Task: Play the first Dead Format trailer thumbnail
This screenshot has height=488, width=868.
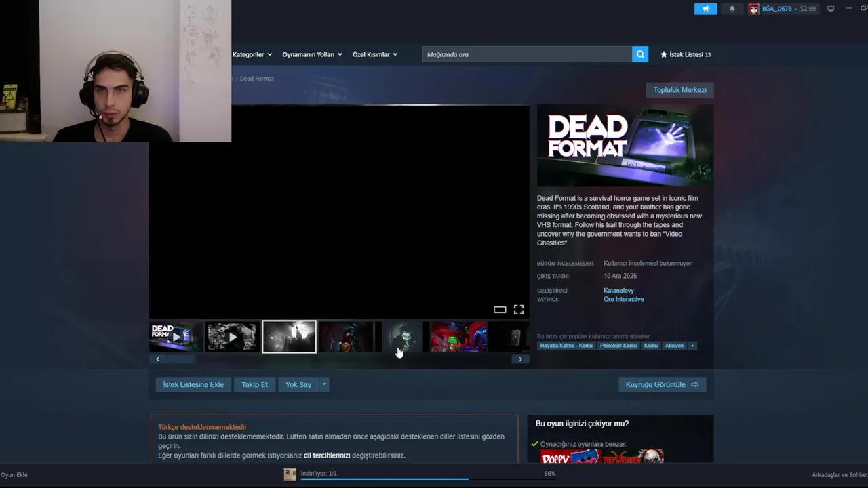Action: 176,337
